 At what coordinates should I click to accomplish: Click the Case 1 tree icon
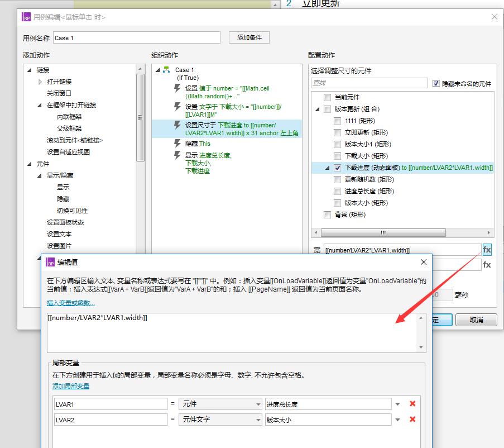pos(166,69)
